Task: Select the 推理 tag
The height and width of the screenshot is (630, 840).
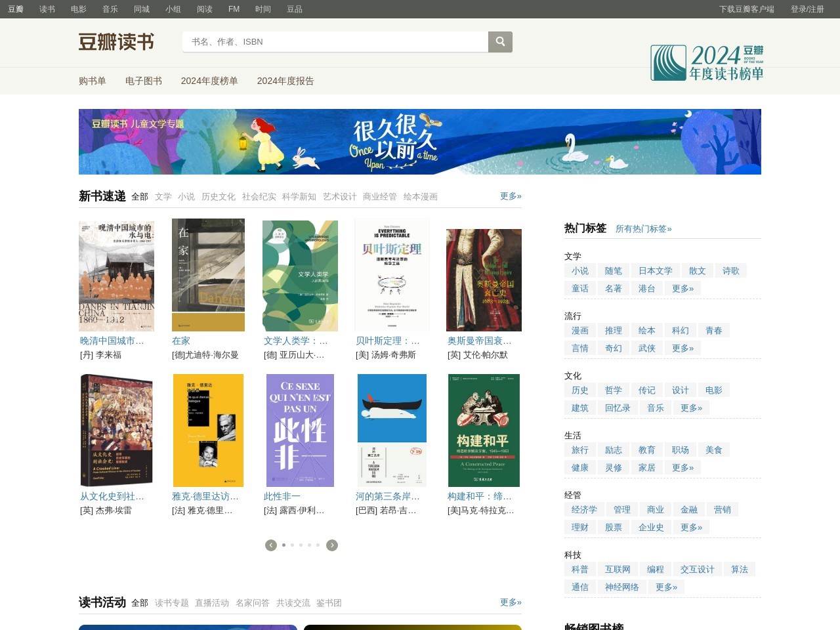Action: click(x=614, y=330)
